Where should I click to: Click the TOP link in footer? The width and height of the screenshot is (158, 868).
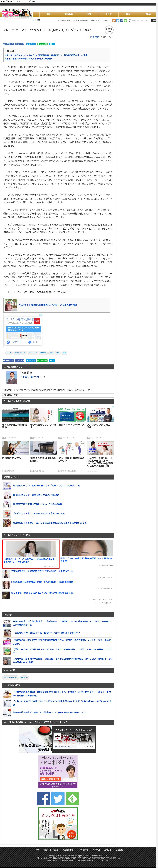tap(37, 849)
